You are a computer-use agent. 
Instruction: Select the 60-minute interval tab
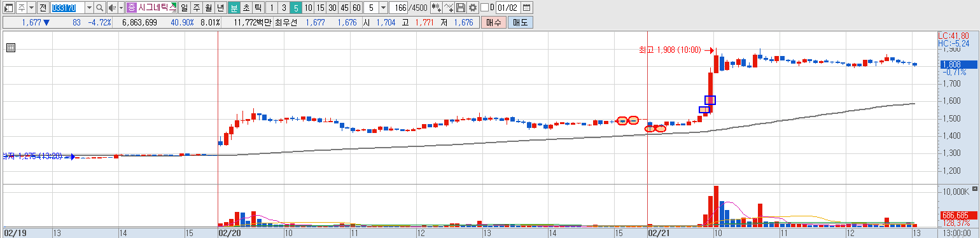click(x=356, y=8)
